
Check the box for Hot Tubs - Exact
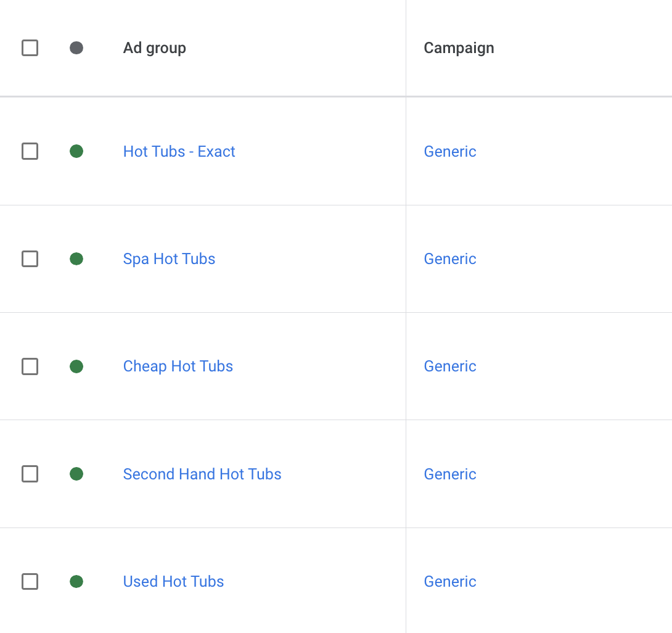(x=30, y=151)
